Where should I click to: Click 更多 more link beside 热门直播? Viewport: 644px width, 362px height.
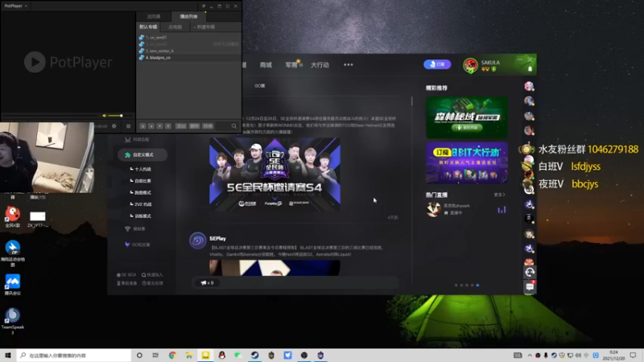pyautogui.click(x=499, y=195)
